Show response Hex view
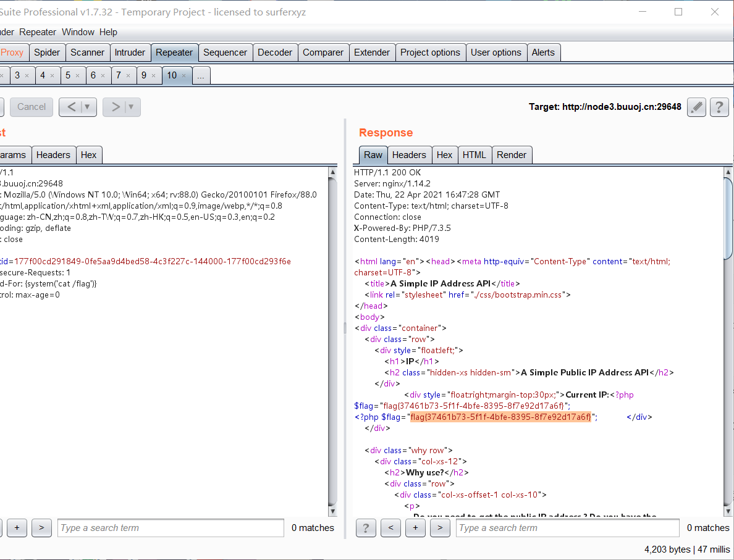Screen dimensions: 734x560 444,155
